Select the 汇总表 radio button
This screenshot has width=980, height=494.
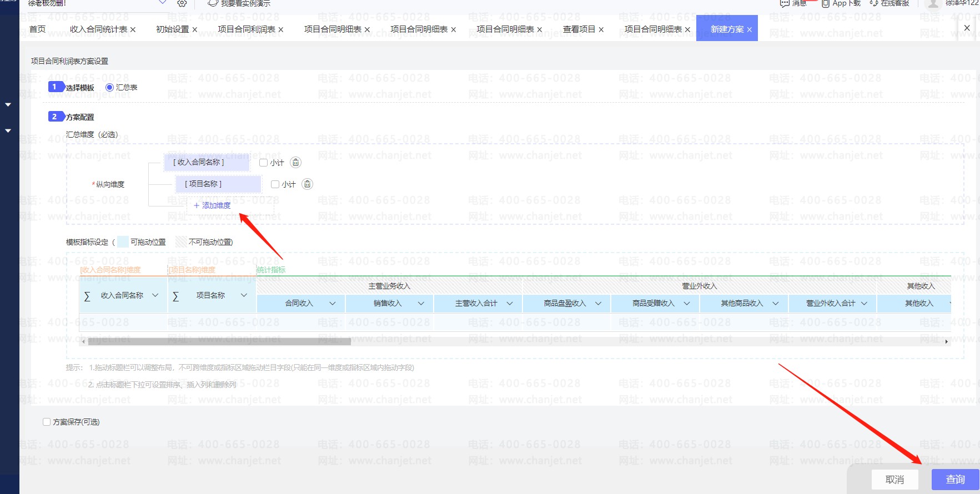109,87
